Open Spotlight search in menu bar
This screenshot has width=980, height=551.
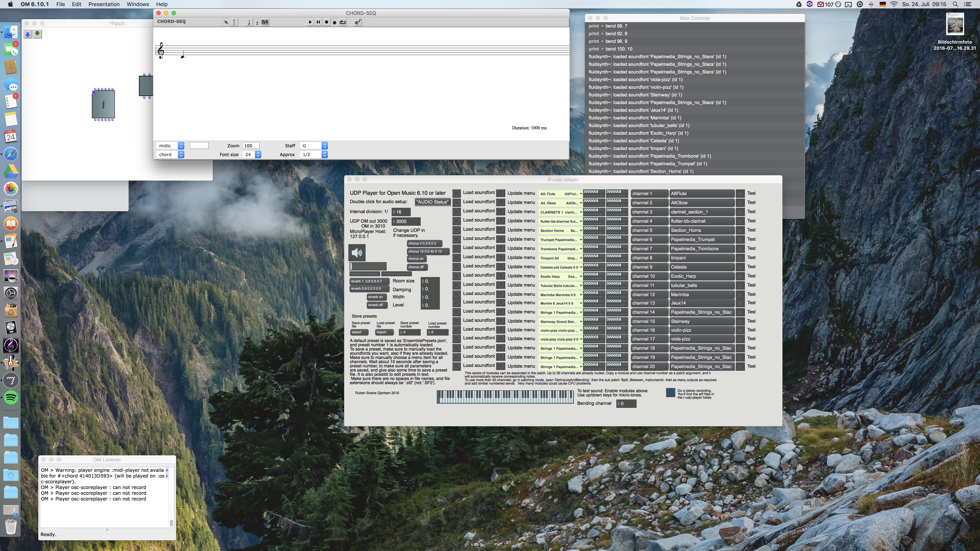(955, 4)
